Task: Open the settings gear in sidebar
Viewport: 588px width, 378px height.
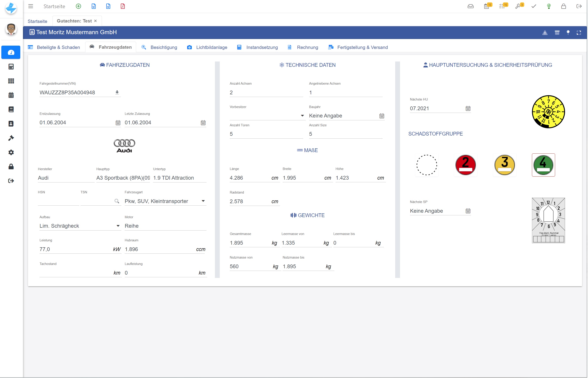Action: pyautogui.click(x=11, y=152)
